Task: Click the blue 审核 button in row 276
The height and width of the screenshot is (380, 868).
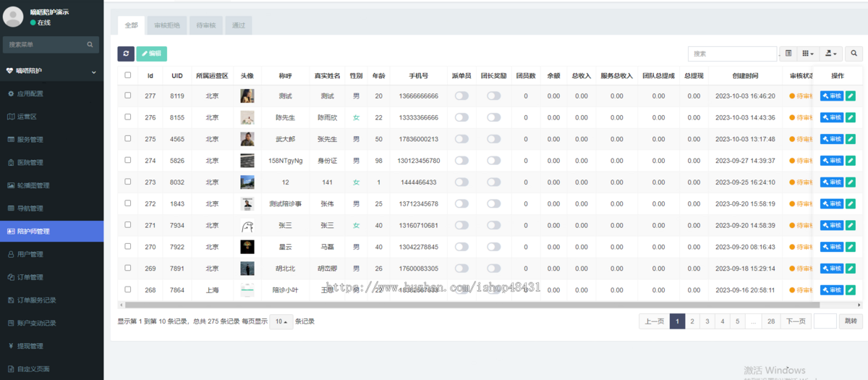Action: tap(832, 117)
